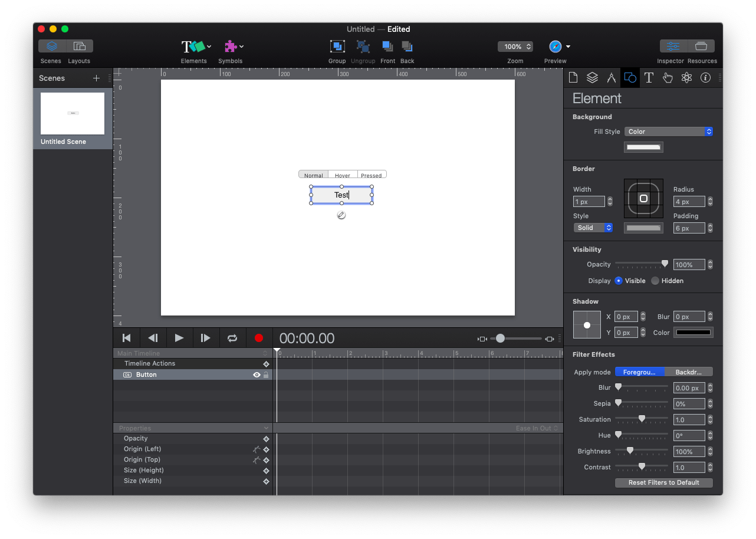756x539 pixels.
Task: Switch to the Pressed button state tab
Action: pos(371,175)
